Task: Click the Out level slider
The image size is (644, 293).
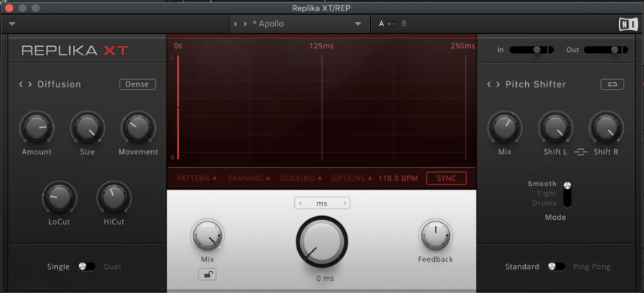Action: [606, 50]
